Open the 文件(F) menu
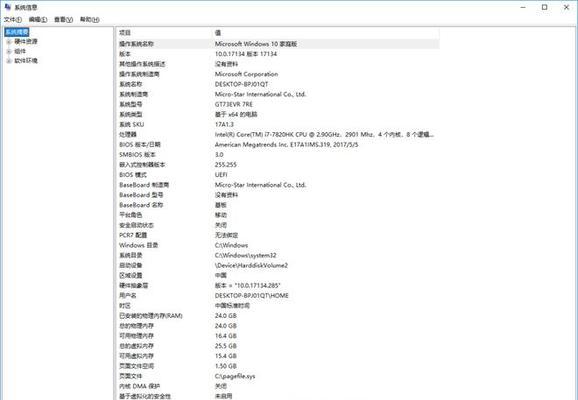This screenshot has width=578, height=400. click(13, 20)
